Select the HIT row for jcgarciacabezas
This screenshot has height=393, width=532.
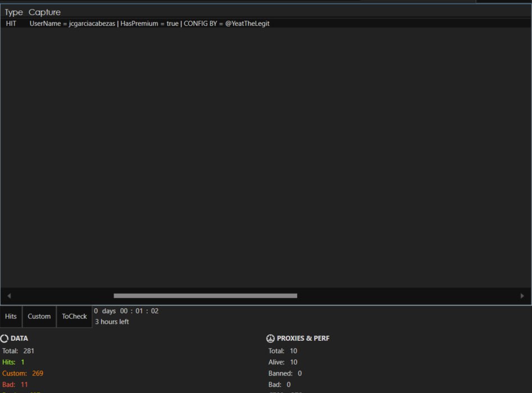(266, 24)
